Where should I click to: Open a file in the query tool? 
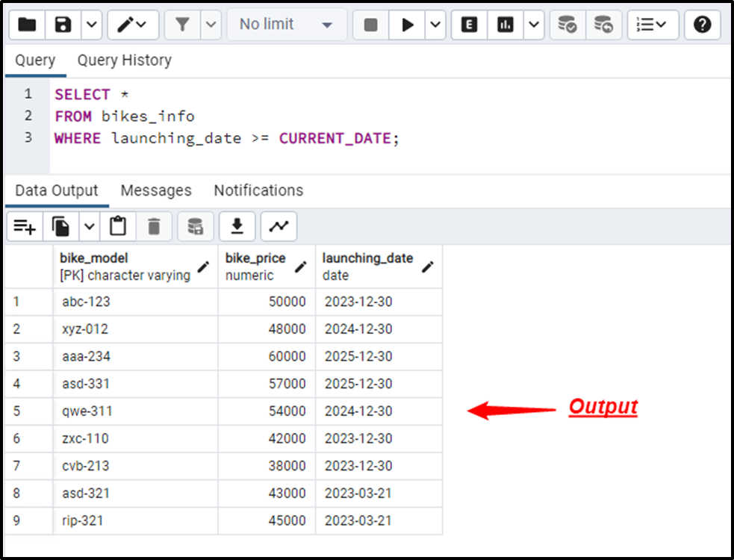(x=27, y=24)
